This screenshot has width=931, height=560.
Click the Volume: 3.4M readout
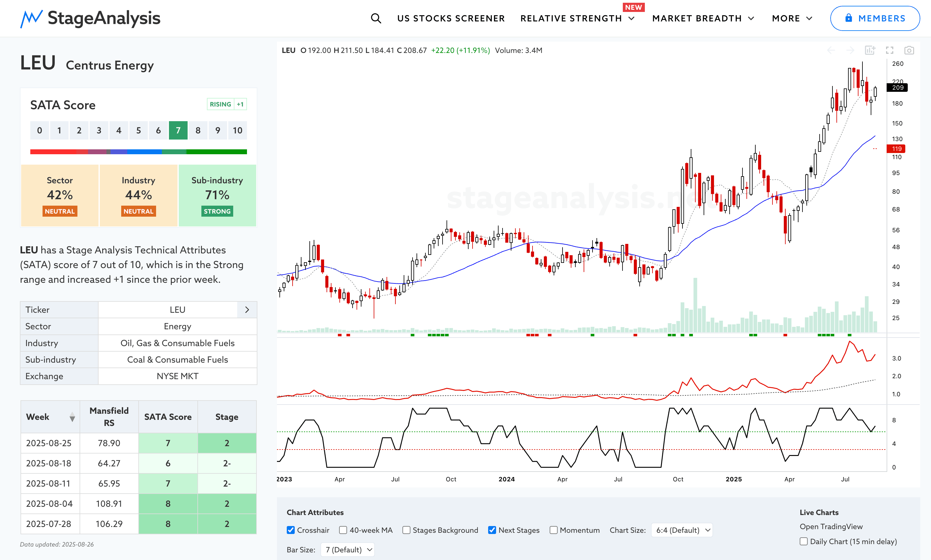click(x=518, y=50)
